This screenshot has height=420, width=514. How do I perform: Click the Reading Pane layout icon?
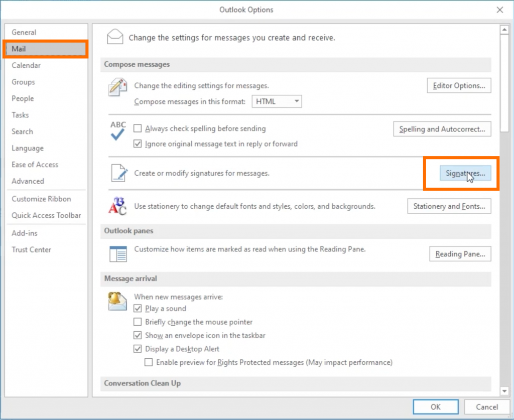tap(118, 254)
